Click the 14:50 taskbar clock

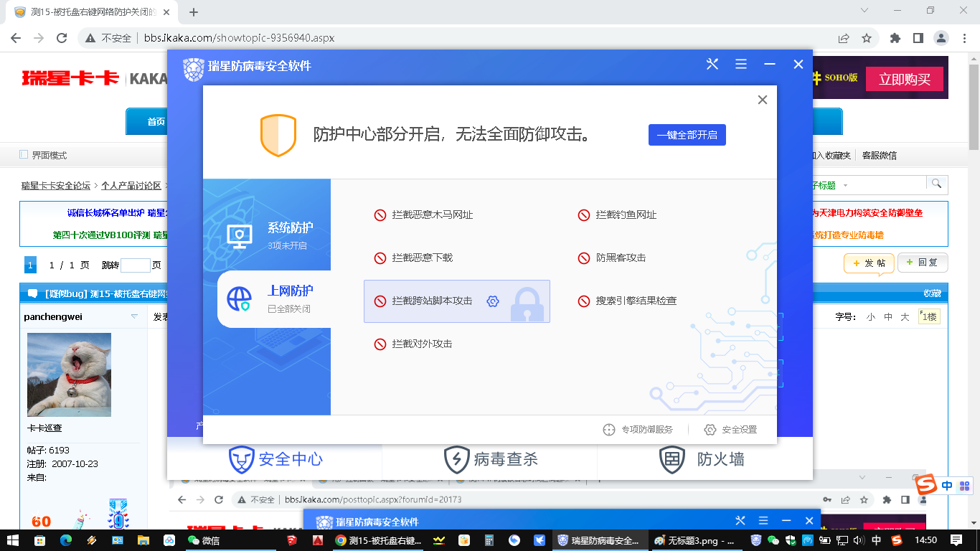[x=925, y=540]
